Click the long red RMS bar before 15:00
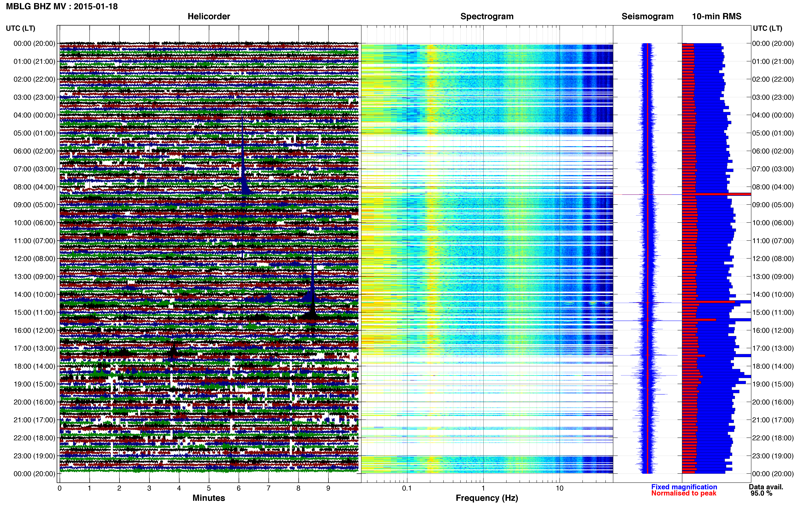 click(708, 302)
